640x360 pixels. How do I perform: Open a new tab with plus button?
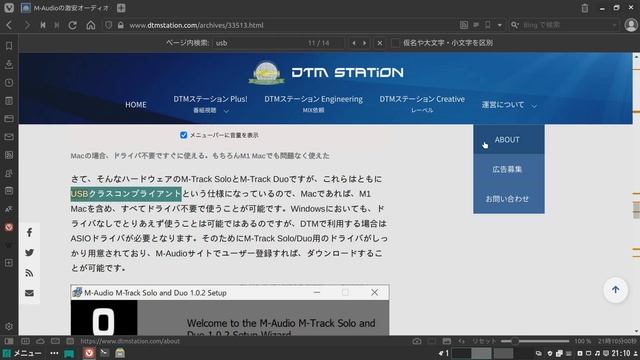pos(121,8)
